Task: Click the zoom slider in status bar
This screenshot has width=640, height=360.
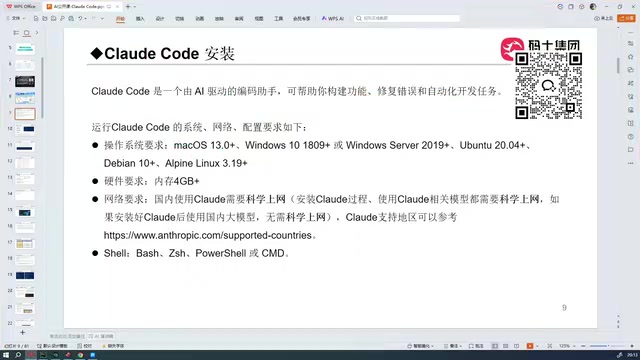Action: tap(607, 346)
